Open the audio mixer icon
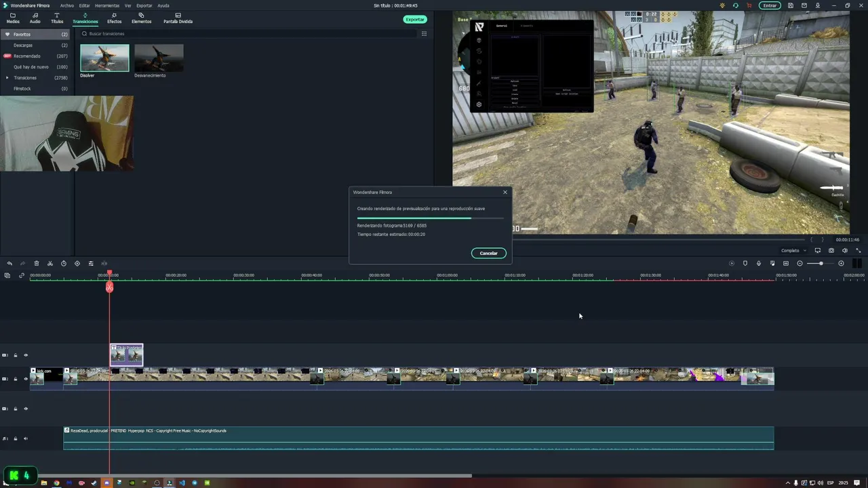The height and width of the screenshot is (488, 868). point(772,263)
